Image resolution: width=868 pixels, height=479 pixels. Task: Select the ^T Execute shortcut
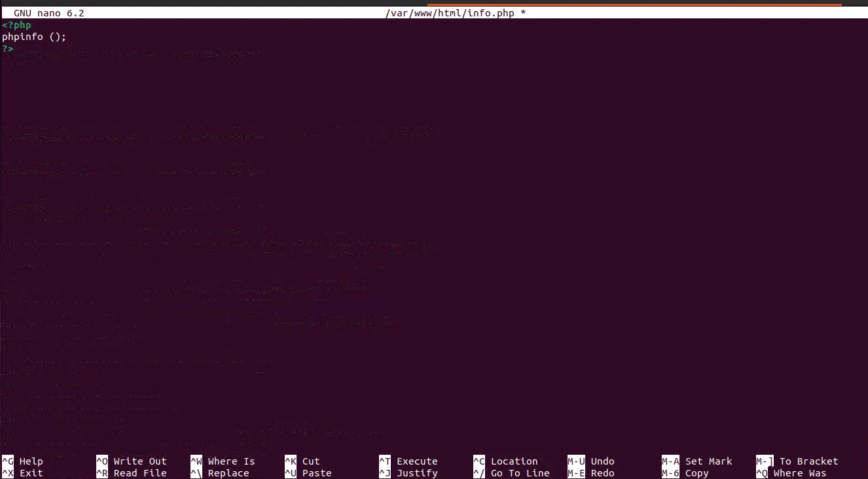click(x=408, y=461)
